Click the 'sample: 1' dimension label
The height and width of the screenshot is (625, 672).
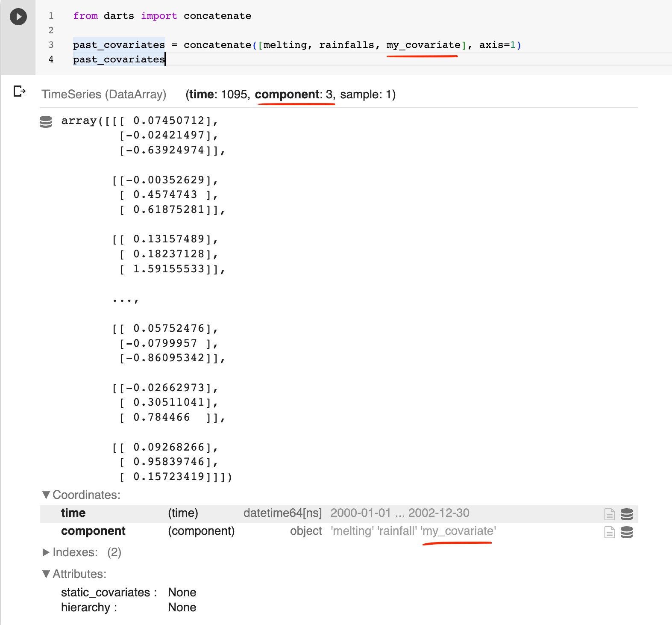[x=365, y=94]
